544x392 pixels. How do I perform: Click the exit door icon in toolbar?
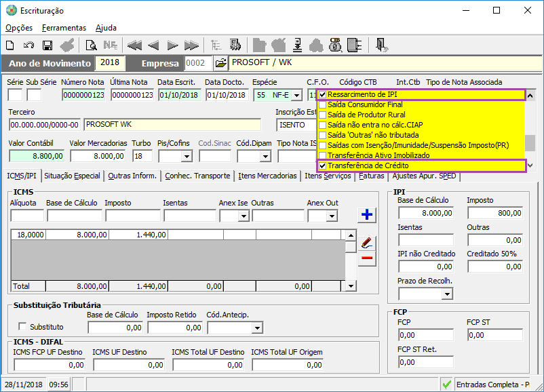pyautogui.click(x=382, y=45)
